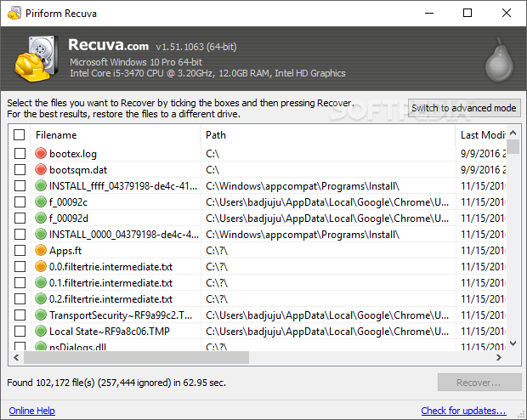527x420 pixels.
Task: Click the Recuva.com header title
Action: point(108,45)
